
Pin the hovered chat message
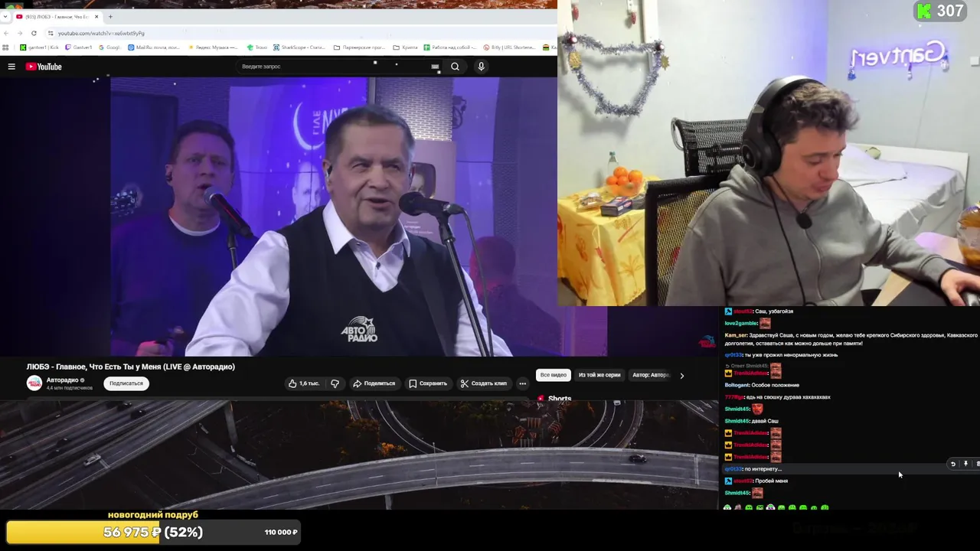pos(965,464)
